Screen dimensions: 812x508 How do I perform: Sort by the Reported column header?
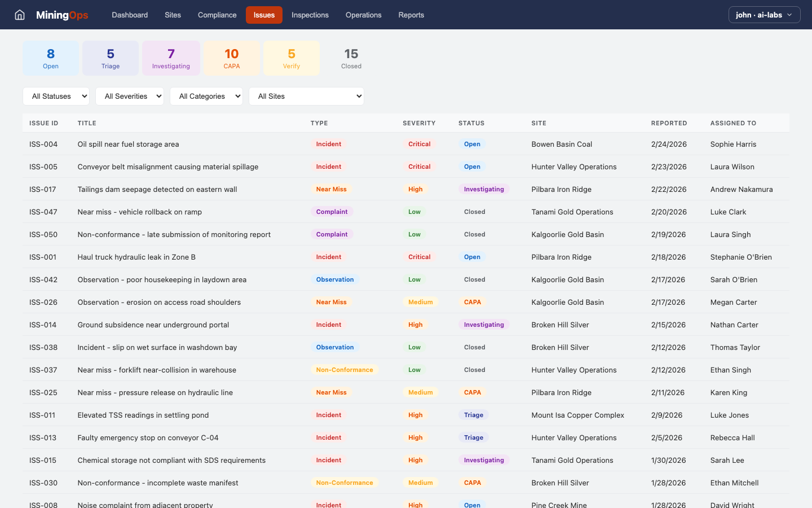669,123
